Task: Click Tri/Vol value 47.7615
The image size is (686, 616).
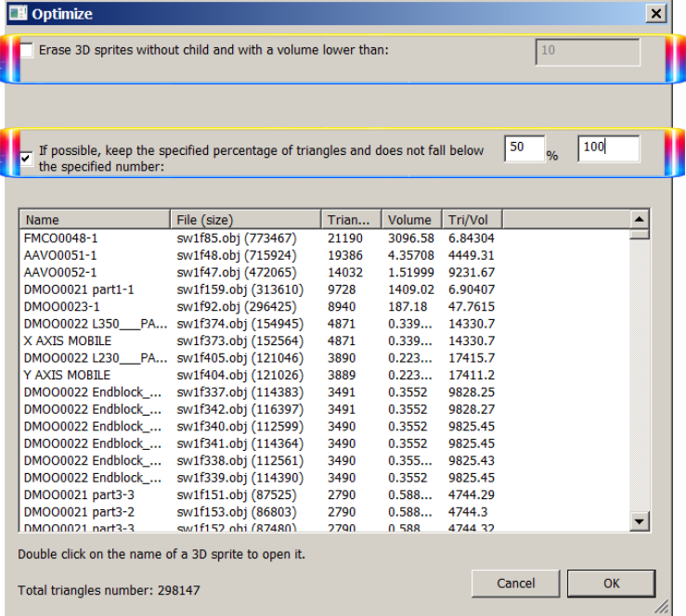Action: pyautogui.click(x=472, y=306)
